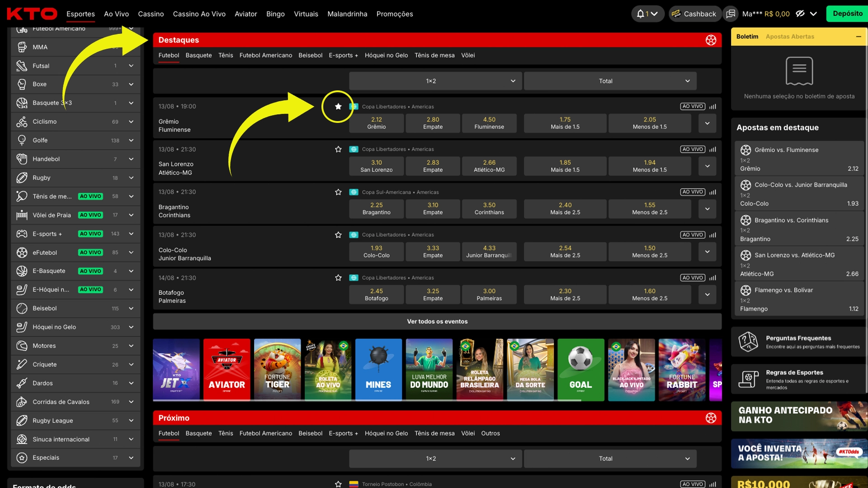868x488 pixels.
Task: Open Perguntas Frequentes help icon
Action: click(748, 342)
